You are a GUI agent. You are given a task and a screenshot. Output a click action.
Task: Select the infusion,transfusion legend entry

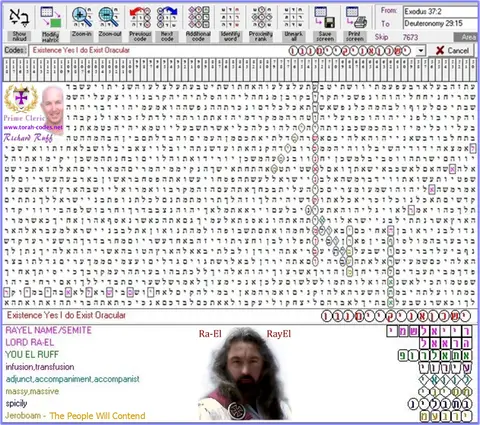pyautogui.click(x=40, y=367)
